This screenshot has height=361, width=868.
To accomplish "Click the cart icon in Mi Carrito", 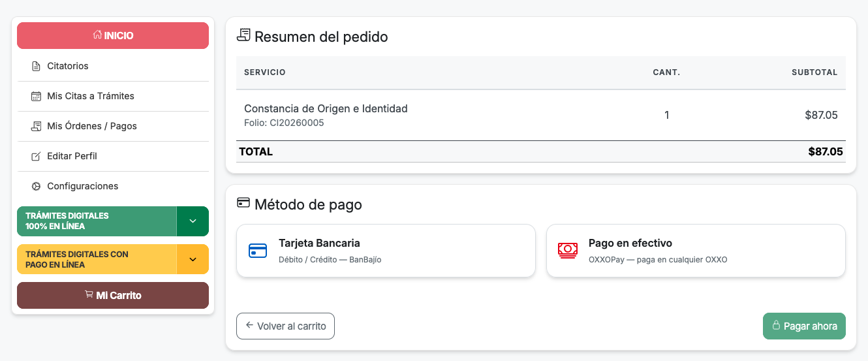I will point(89,294).
